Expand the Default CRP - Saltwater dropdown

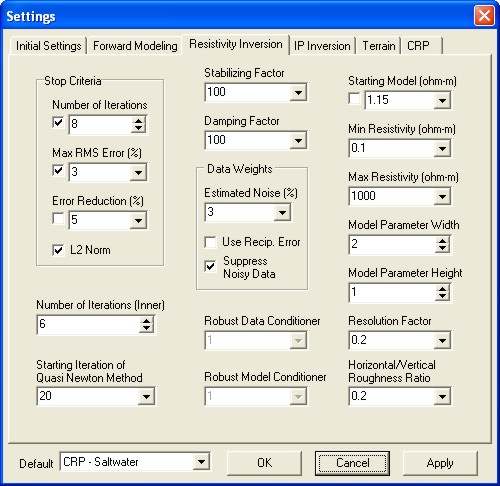click(x=201, y=462)
